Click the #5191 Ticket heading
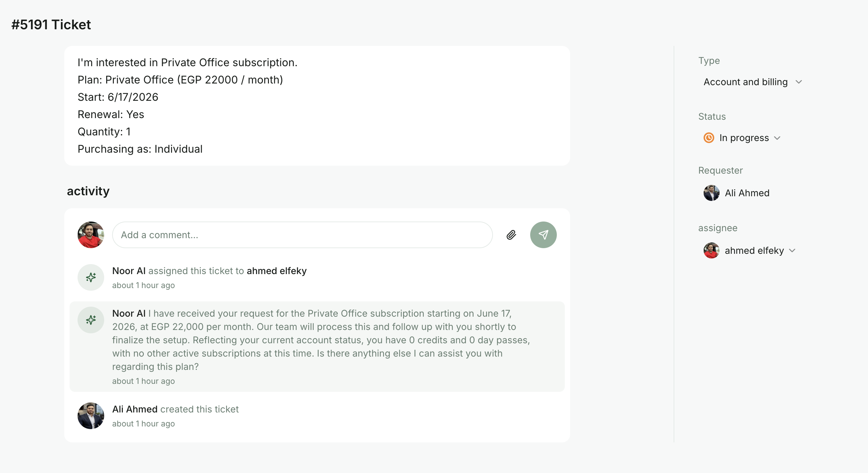 point(51,25)
